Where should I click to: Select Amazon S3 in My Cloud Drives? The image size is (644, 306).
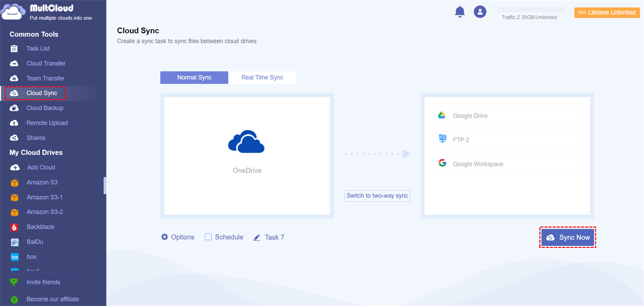(x=42, y=183)
